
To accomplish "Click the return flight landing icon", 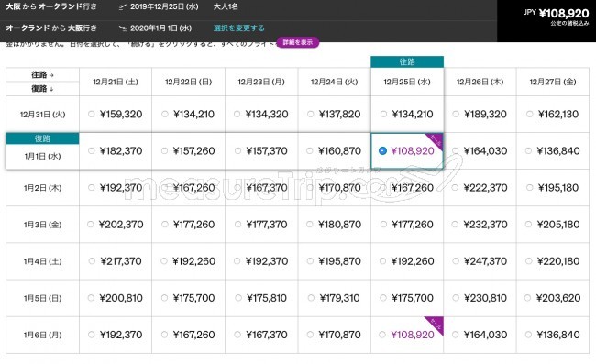I will 122,28.
